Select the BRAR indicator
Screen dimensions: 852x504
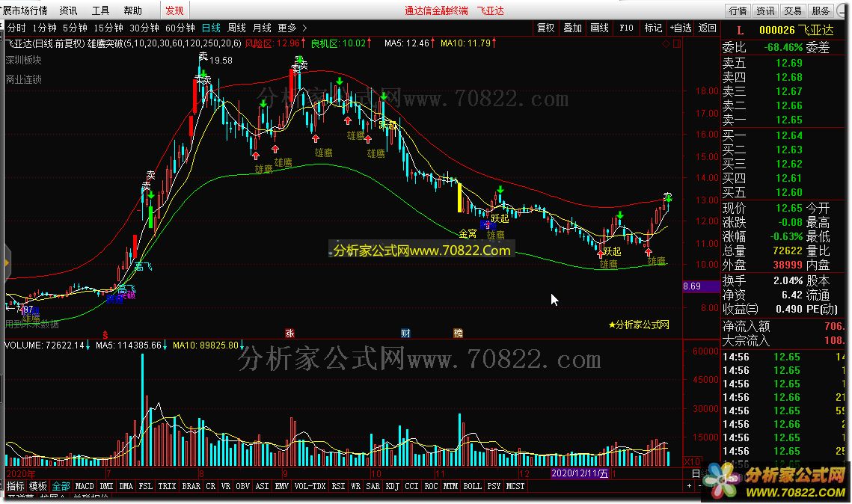(191, 486)
